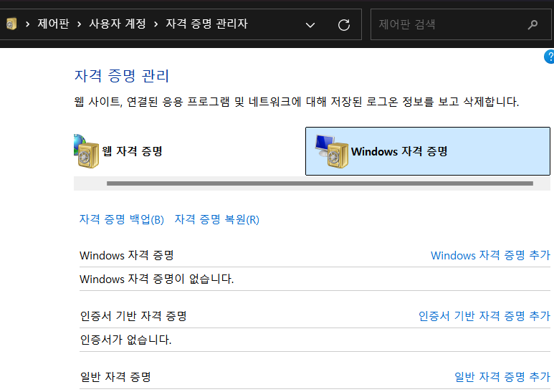
Task: Select the Windows 자격 증명 tab
Action: tap(428, 151)
